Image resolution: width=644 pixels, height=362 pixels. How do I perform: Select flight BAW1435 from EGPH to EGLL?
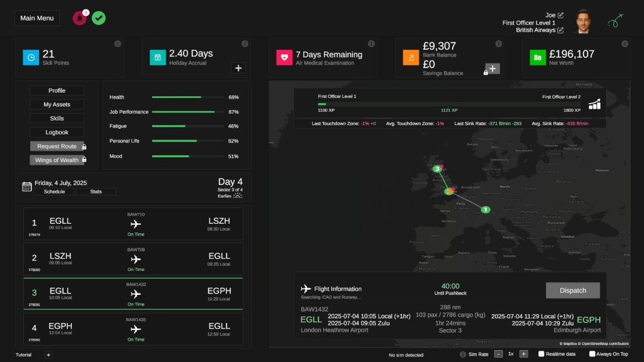(x=133, y=329)
